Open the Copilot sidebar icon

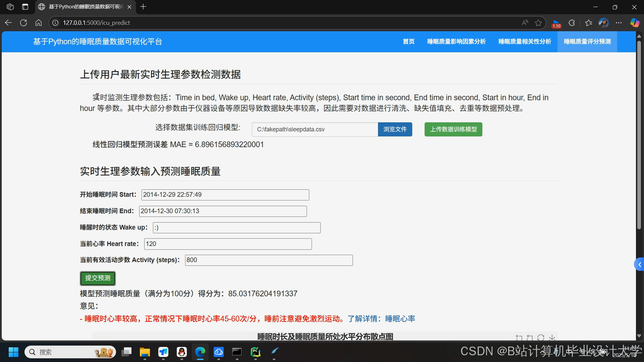(x=634, y=23)
